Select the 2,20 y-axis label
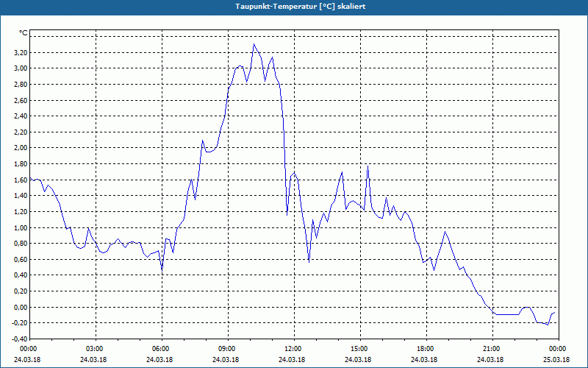 click(20, 132)
